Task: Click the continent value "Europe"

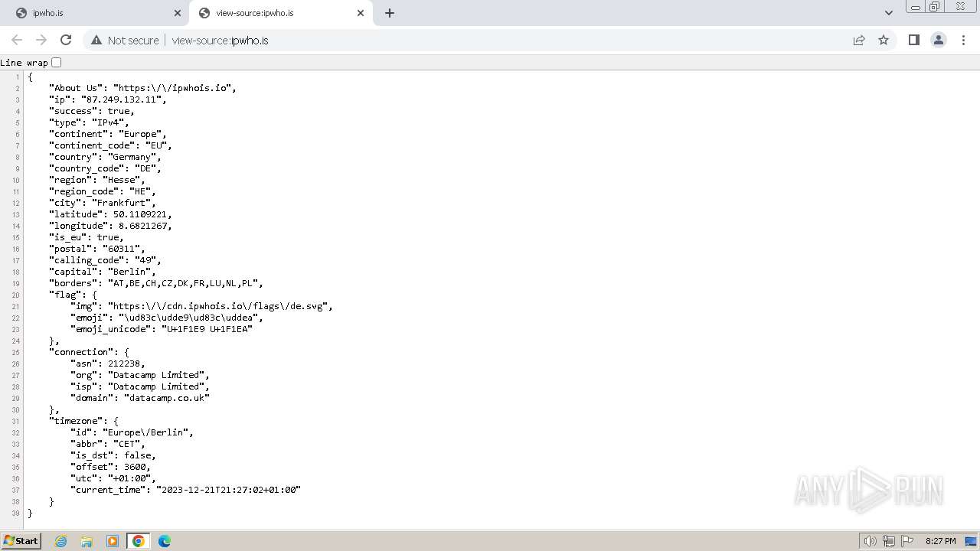Action: pyautogui.click(x=140, y=134)
